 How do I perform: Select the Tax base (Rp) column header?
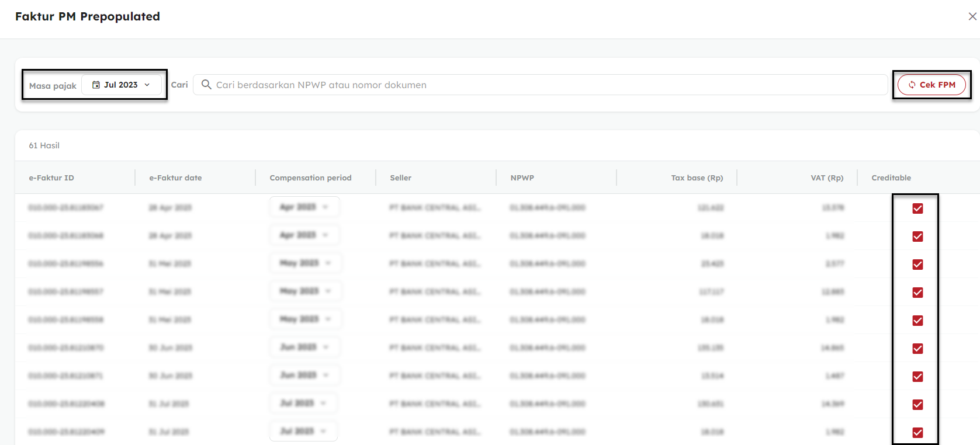pyautogui.click(x=697, y=178)
